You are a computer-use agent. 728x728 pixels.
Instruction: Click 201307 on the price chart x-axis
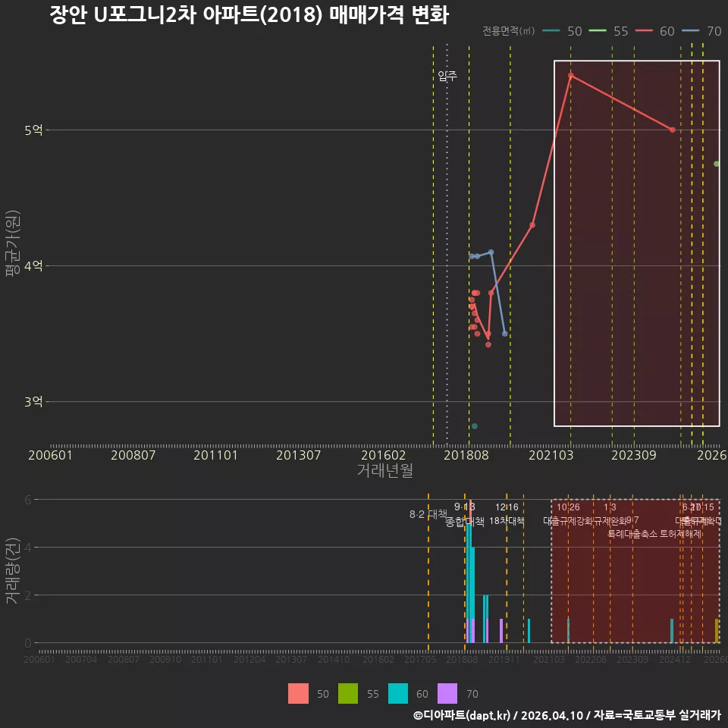tap(298, 455)
